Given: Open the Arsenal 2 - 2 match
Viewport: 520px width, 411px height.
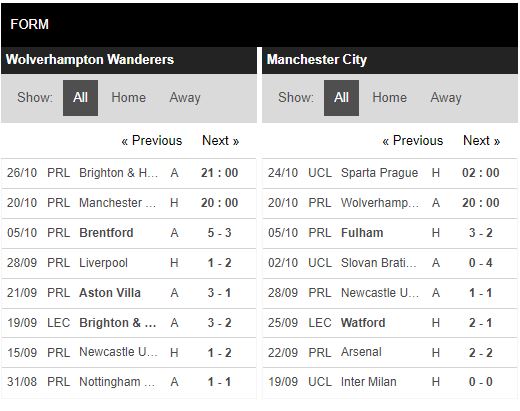Looking at the screenshot, I should pos(390,353).
